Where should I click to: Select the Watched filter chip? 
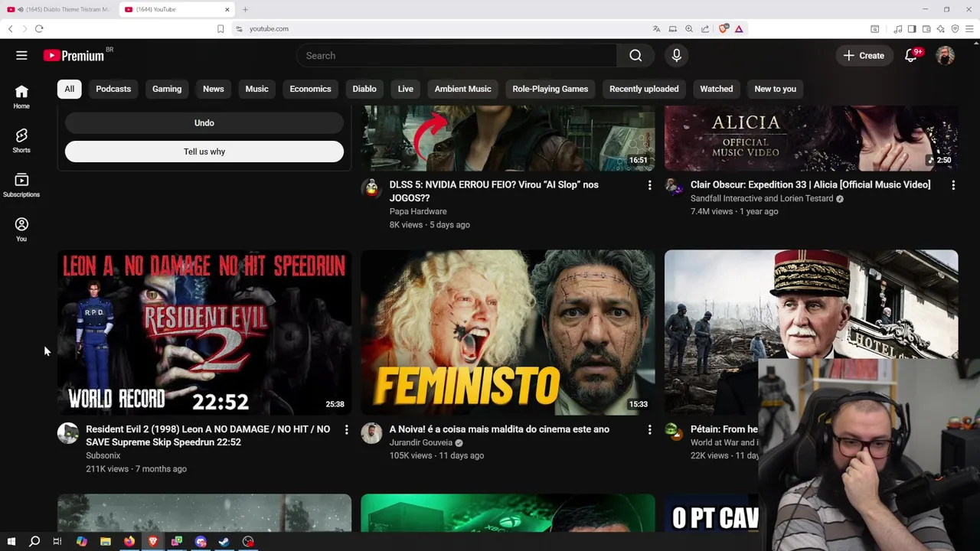coord(717,89)
